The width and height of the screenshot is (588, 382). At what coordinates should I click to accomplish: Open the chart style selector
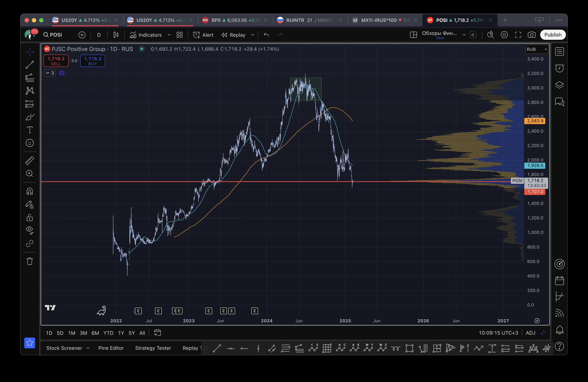(116, 35)
